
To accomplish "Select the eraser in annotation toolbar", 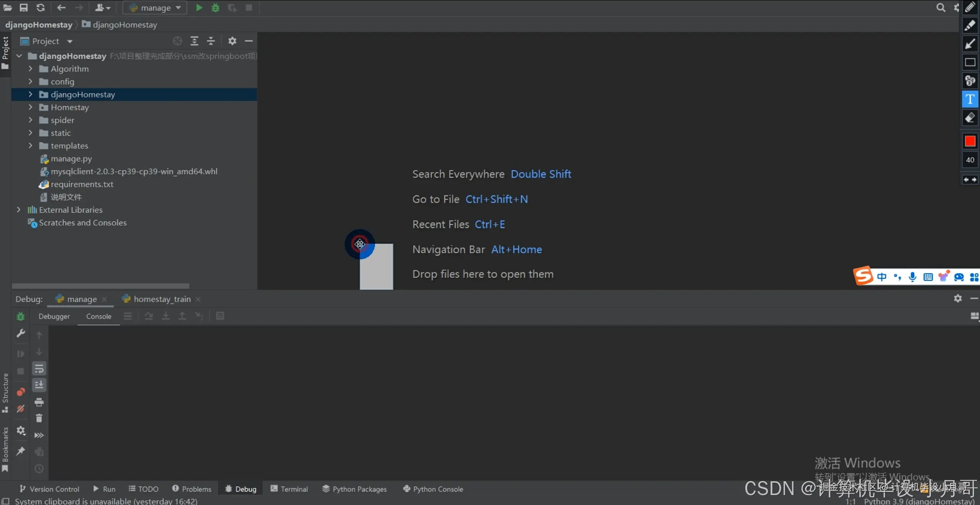I will click(970, 118).
